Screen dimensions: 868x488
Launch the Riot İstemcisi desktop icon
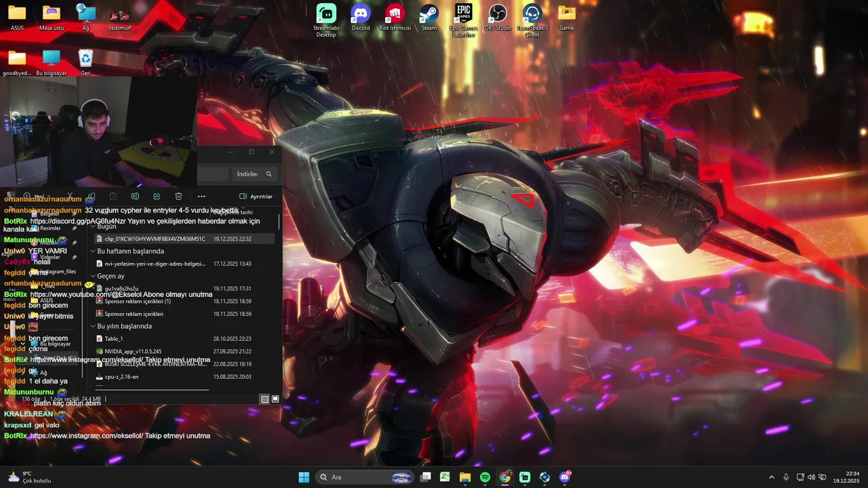click(x=395, y=17)
